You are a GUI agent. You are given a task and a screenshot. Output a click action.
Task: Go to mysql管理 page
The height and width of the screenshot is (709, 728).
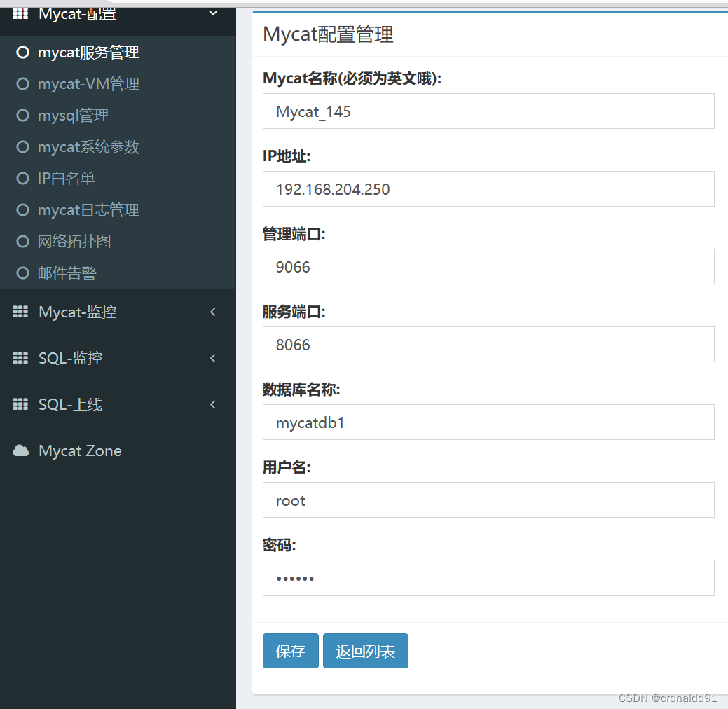tap(74, 116)
